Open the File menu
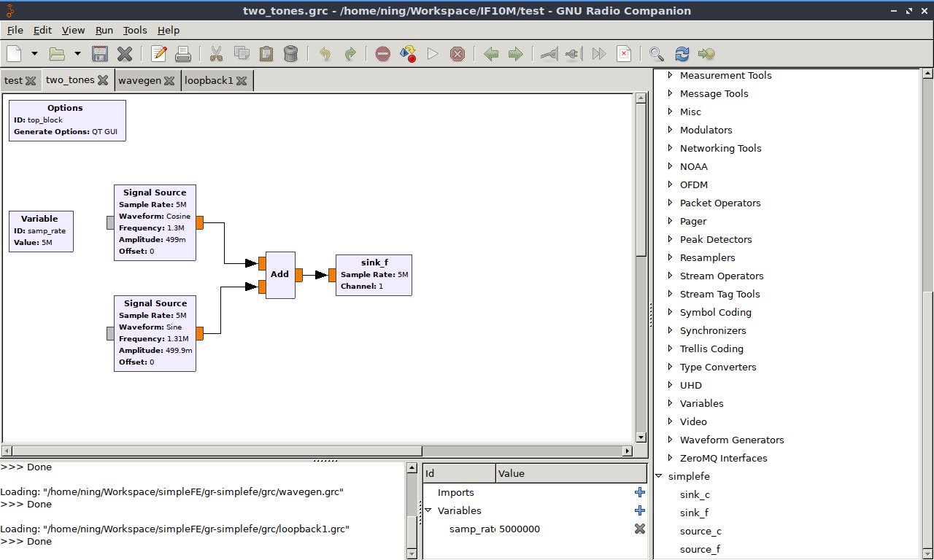 pyautogui.click(x=15, y=30)
